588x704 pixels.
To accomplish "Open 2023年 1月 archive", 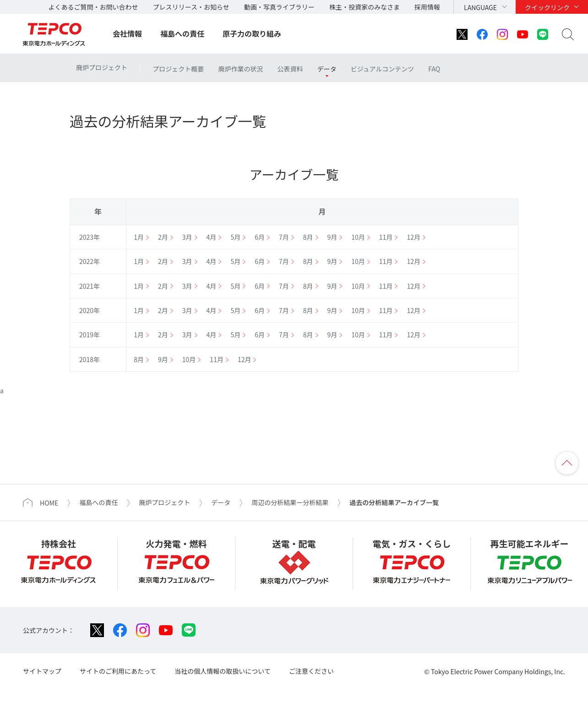I will click(x=142, y=237).
